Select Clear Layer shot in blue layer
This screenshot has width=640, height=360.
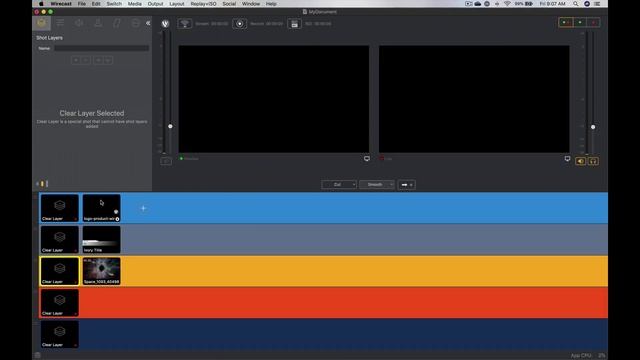point(60,208)
